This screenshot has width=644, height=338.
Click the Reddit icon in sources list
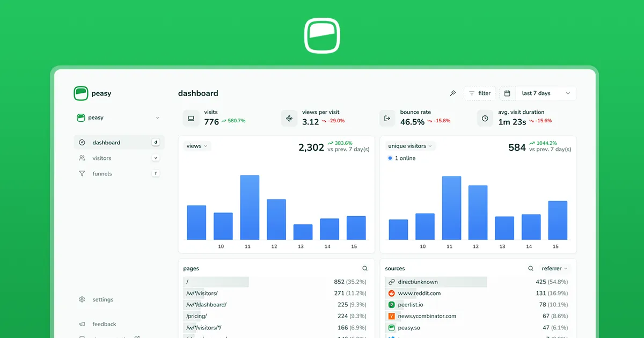[x=391, y=293]
